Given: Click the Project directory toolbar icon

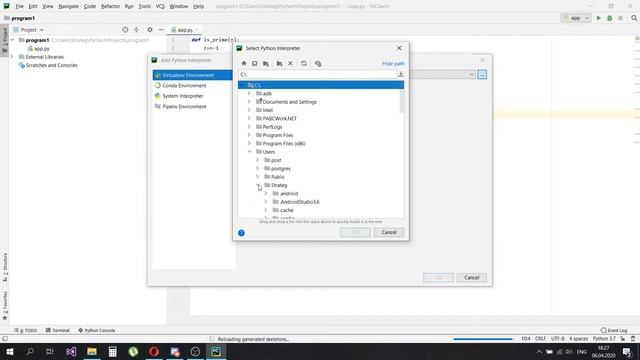Looking at the screenshot, I should click(266, 64).
